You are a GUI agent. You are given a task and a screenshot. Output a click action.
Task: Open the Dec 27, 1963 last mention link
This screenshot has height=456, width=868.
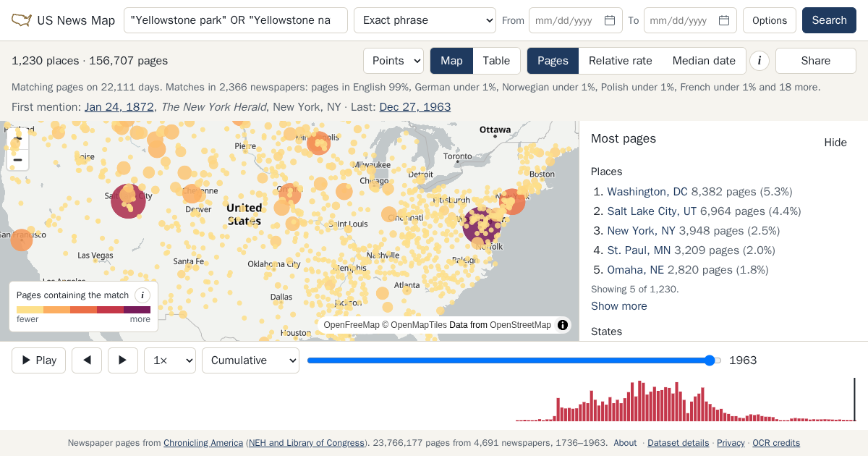click(415, 107)
